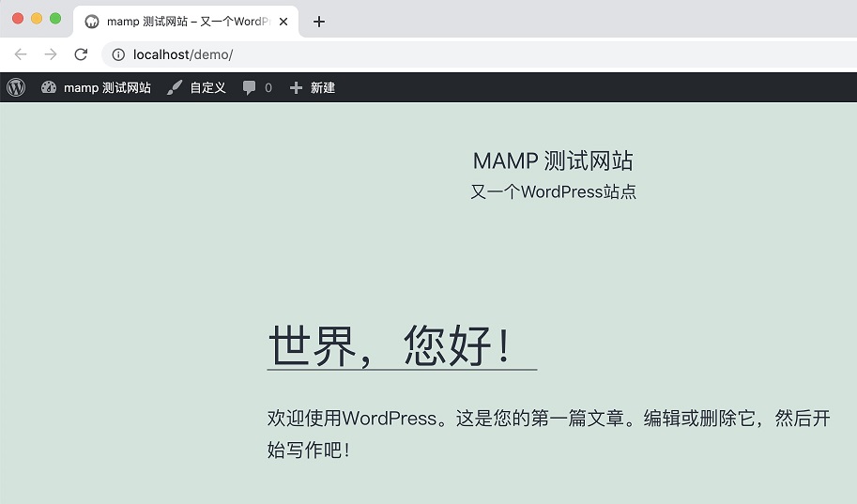857x504 pixels.
Task: Open the 自定义 customize option
Action: point(207,87)
